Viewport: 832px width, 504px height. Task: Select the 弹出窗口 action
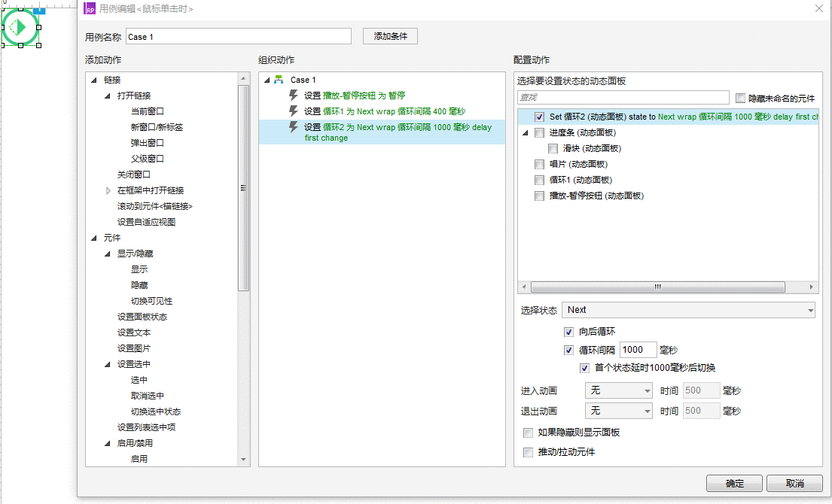[148, 143]
